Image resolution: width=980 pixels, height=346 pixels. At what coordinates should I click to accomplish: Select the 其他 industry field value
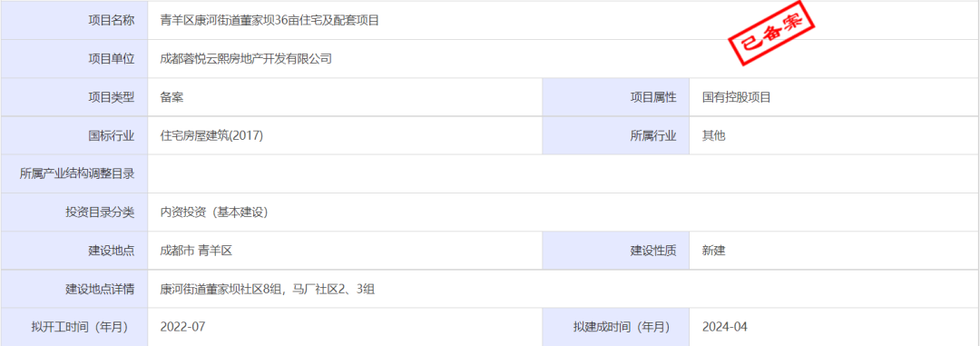(713, 136)
